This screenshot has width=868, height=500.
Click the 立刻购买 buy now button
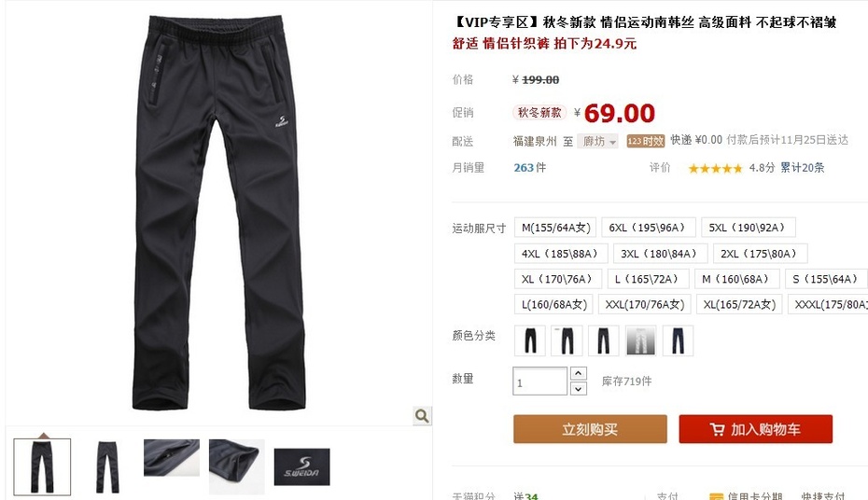tap(590, 429)
